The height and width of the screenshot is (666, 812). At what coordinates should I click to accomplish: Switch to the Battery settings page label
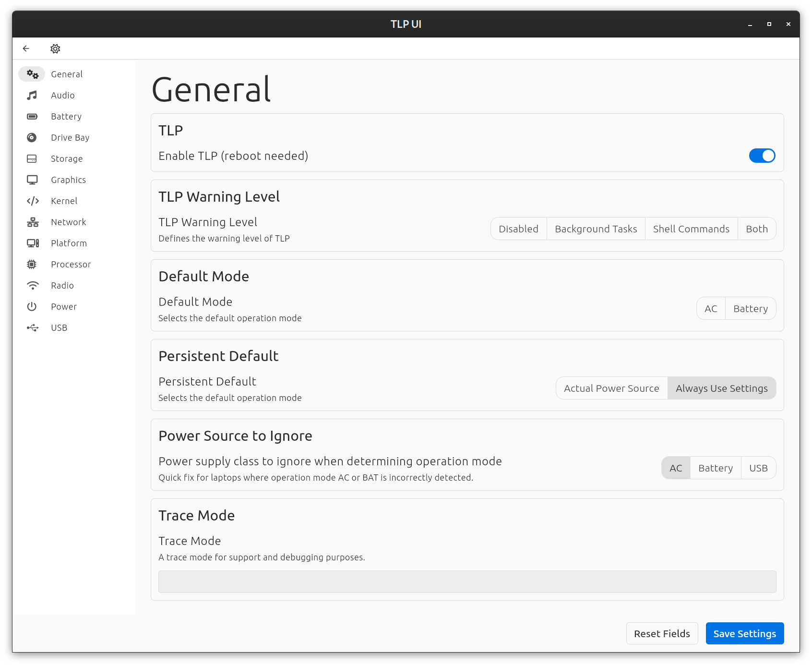click(66, 116)
